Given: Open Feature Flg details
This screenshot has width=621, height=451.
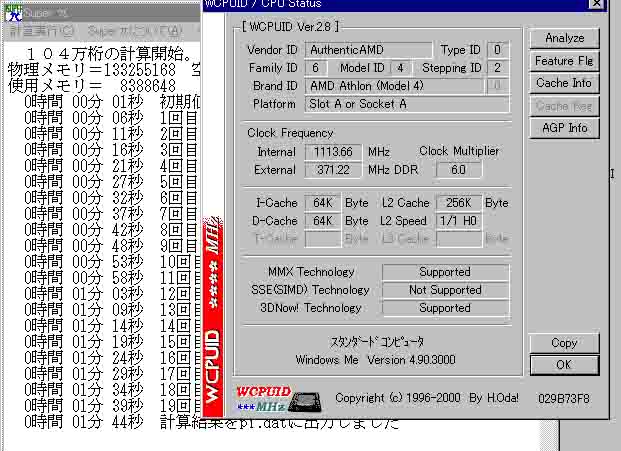Looking at the screenshot, I should [564, 61].
